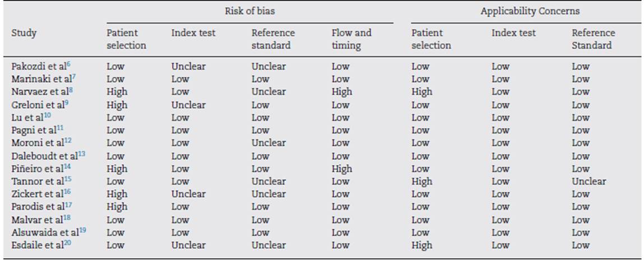This screenshot has height=261, width=644.
Task: Follow reference 19 for Alsuwaida et al
Action: (x=82, y=230)
